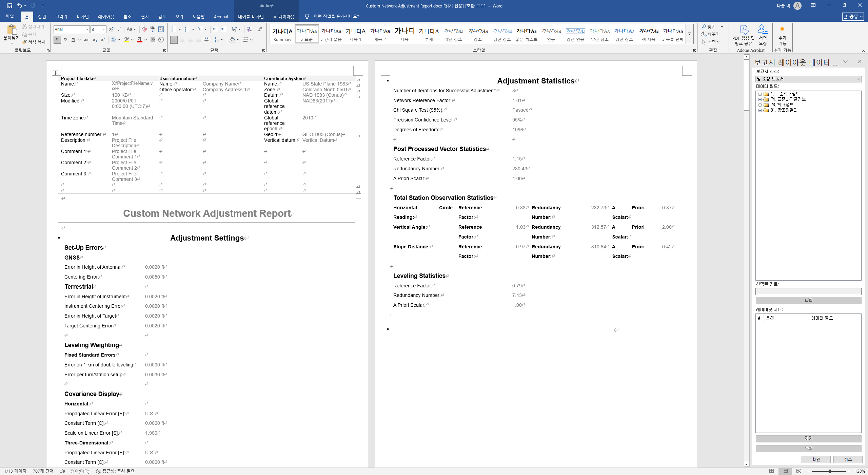
Task: Click the format painter (서식 복사)
Action: click(x=34, y=42)
